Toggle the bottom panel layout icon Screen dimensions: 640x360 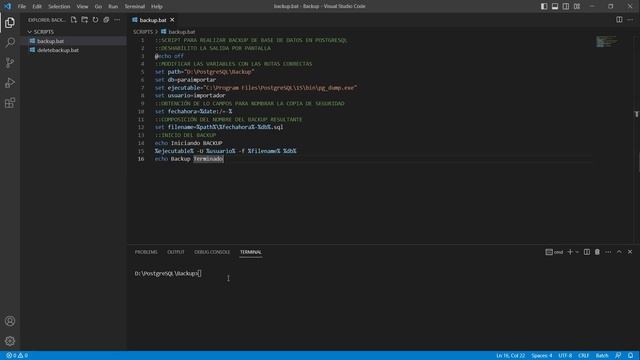pyautogui.click(x=555, y=6)
